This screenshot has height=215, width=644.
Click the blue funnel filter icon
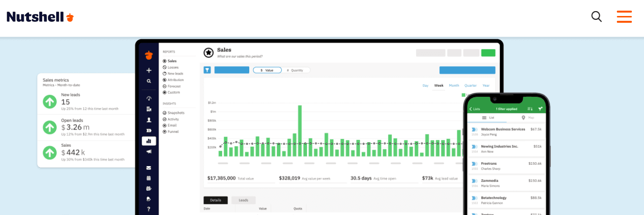pyautogui.click(x=207, y=70)
